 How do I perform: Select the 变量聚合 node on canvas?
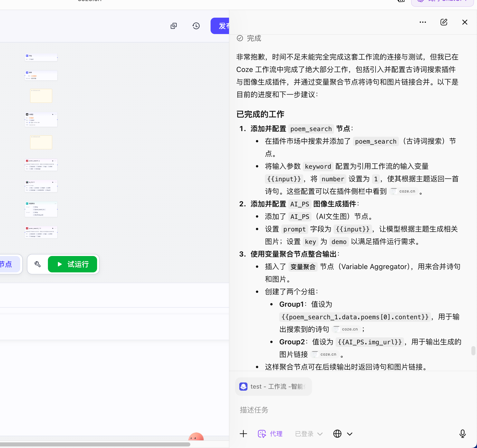tap(41, 209)
